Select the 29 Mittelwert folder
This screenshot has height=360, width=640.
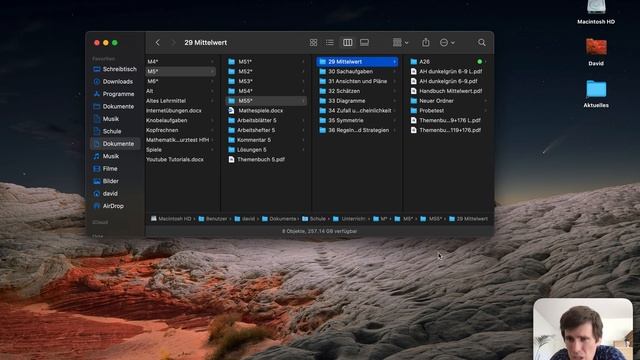tap(358, 62)
